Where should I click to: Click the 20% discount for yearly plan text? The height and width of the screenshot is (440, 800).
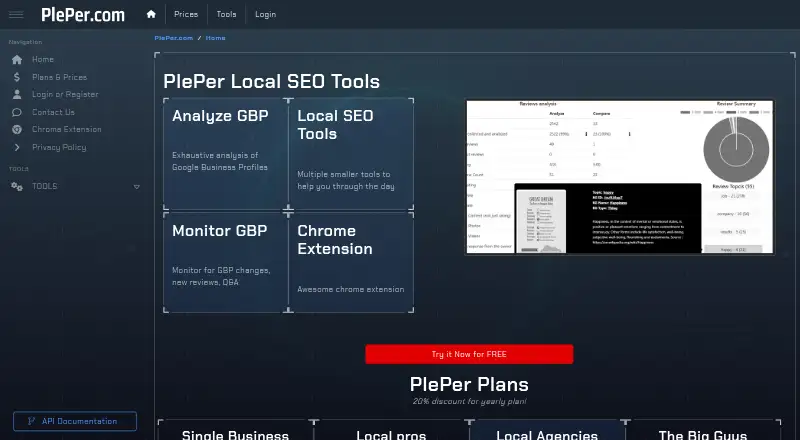pos(469,401)
